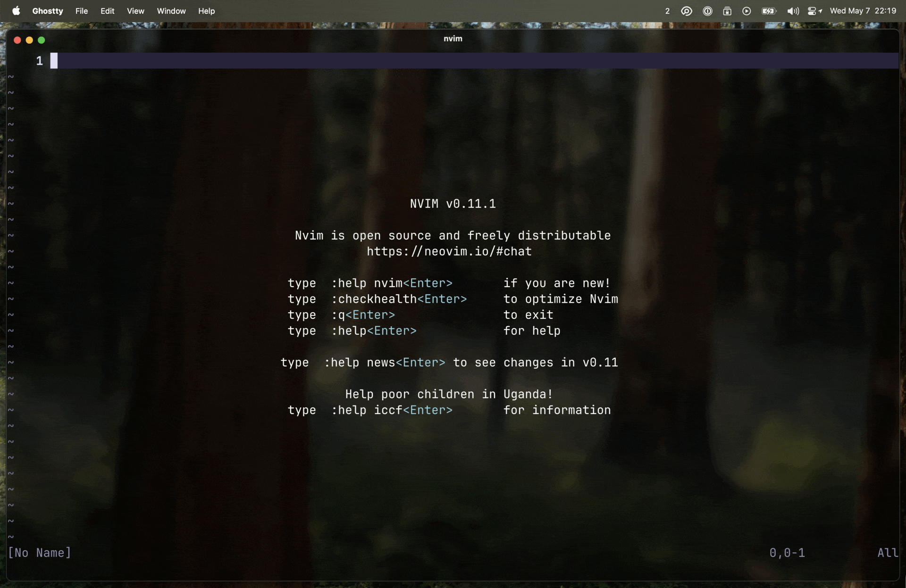906x588 pixels.
Task: Click the battery charging status icon
Action: click(769, 11)
